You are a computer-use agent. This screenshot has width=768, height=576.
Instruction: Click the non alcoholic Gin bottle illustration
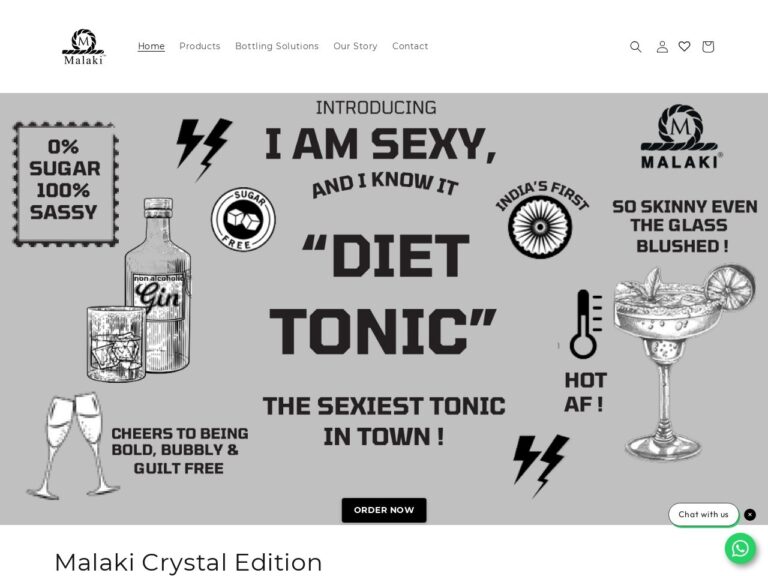tap(158, 285)
